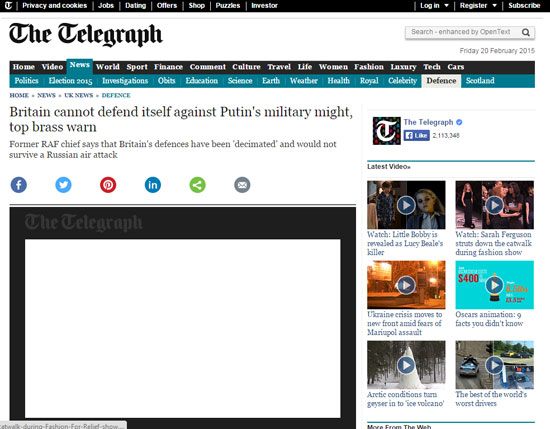
Task: Click UK NEWS breadcrumb link
Action: (x=79, y=95)
